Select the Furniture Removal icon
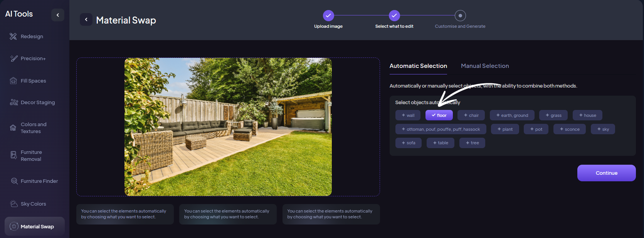Screen dimensions: 644x238 tap(13, 155)
